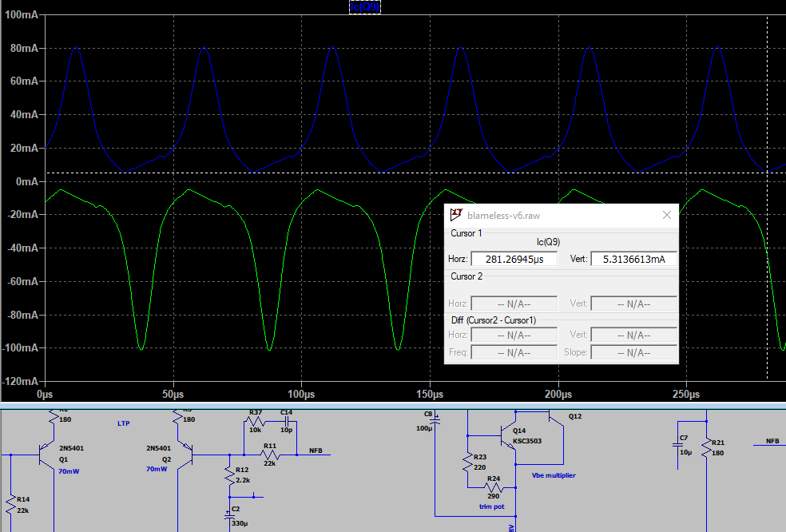This screenshot has width=786, height=532.
Task: Click the 100µs time axis label
Action: tap(301, 394)
